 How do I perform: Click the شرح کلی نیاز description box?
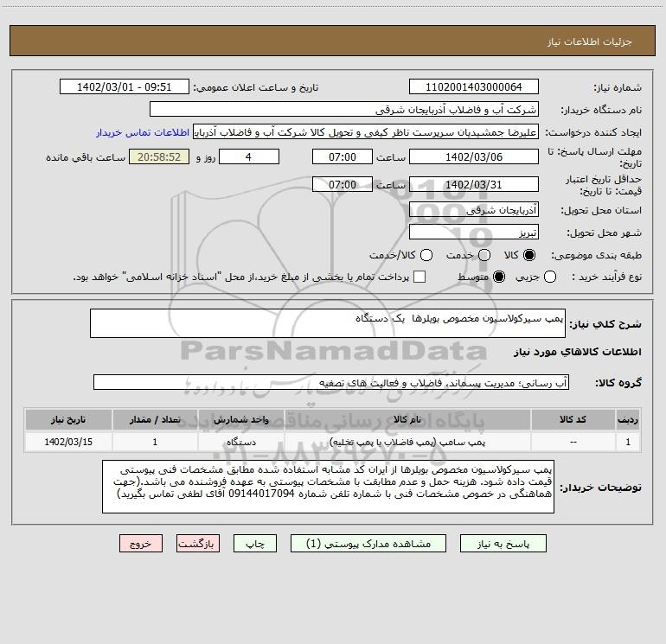(328, 323)
